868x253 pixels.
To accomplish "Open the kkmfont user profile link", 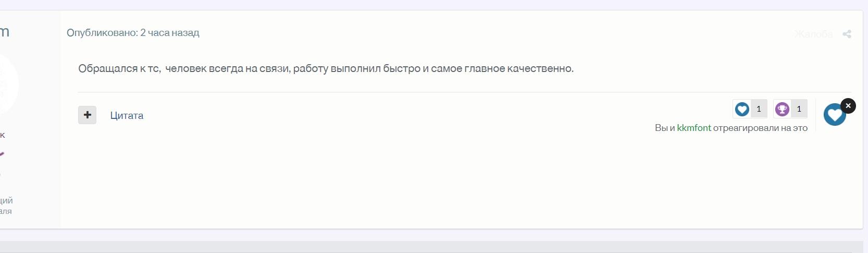I will click(x=693, y=128).
